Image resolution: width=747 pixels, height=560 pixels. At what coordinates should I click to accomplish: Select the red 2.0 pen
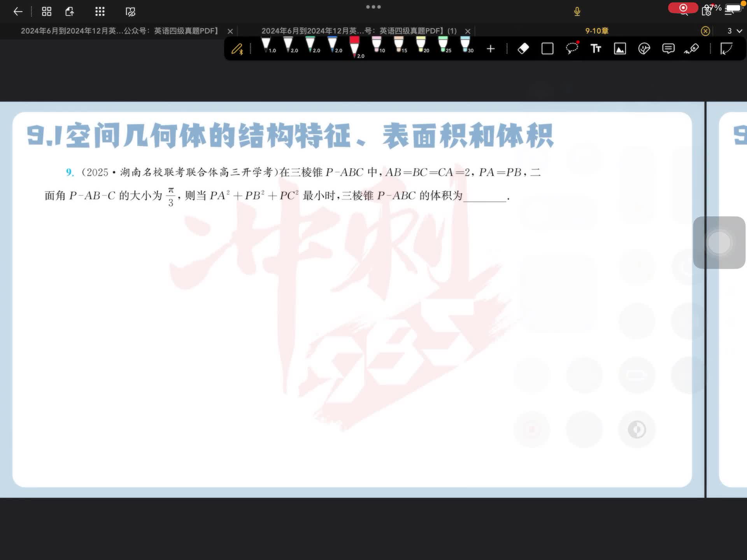(x=354, y=47)
